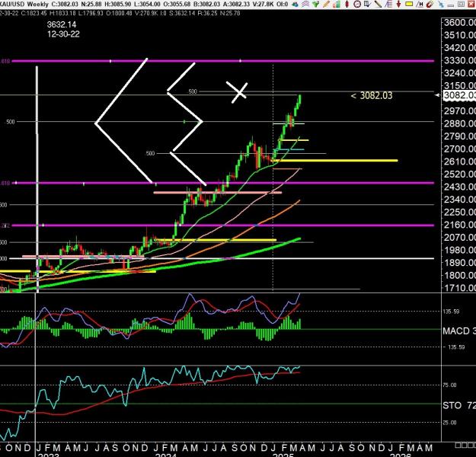Close the chart with red X
This screenshot has width=476, height=457.
(x=471, y=4)
